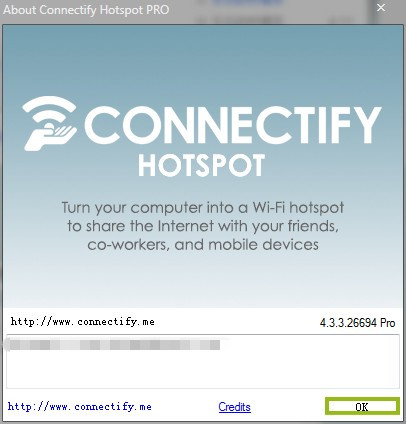Click the CONNECTIFY wordmark
406x424 pixels.
click(233, 125)
